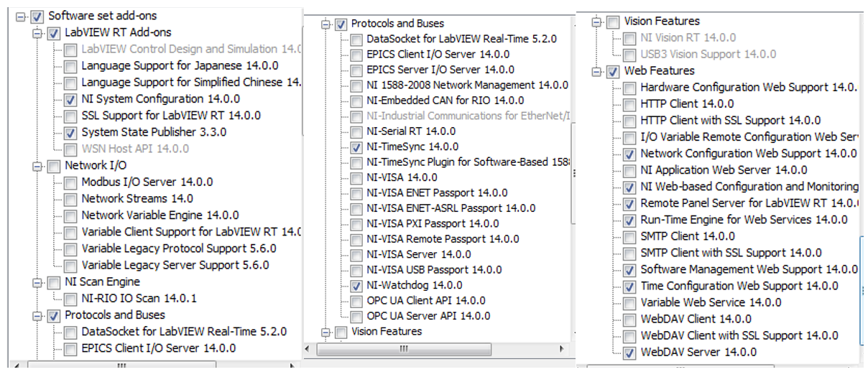
Task: Tick the NI-RIO IO Scan 14.0.1 checkbox
Action: click(70, 299)
